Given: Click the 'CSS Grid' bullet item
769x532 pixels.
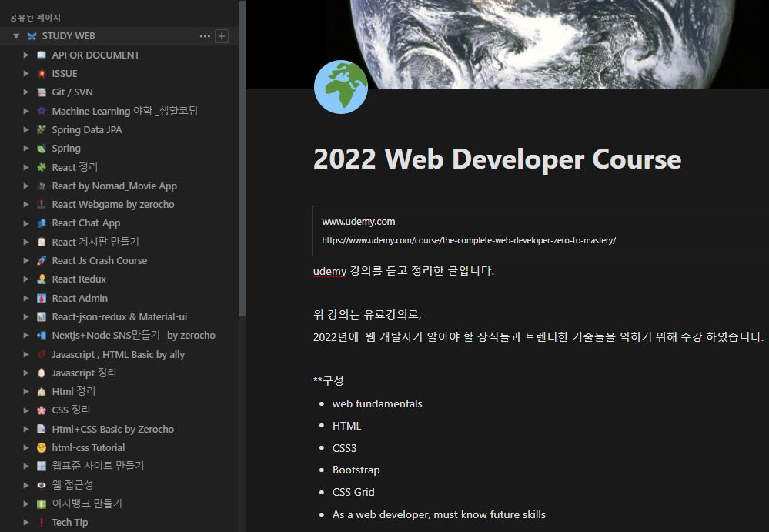Looking at the screenshot, I should [353, 492].
